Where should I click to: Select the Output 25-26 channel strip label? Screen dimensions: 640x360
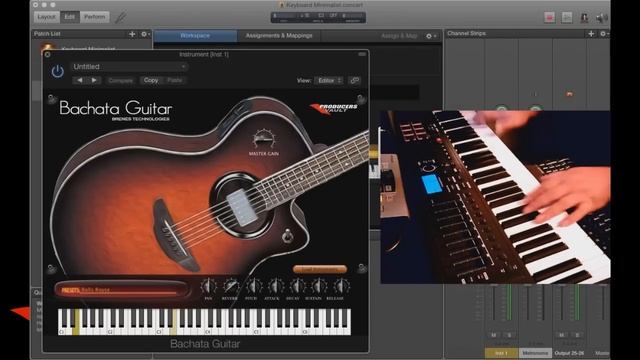point(569,353)
